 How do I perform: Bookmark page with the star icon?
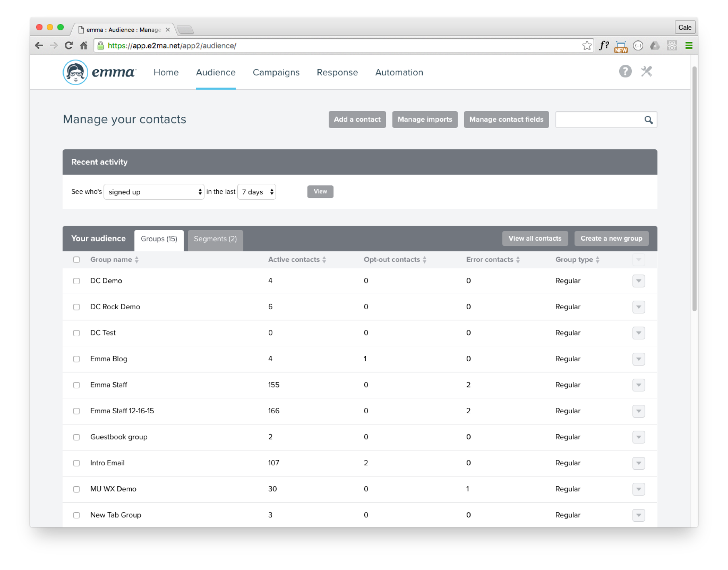(x=587, y=46)
